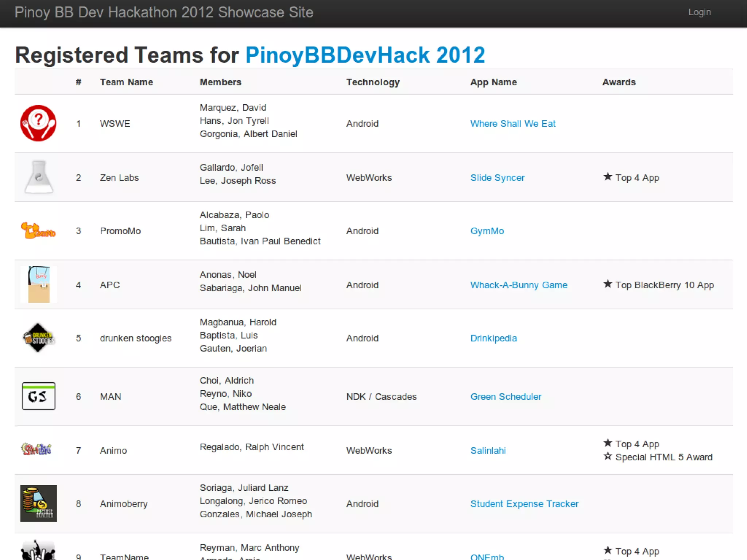This screenshot has height=560, width=747.
Task: Click the drunken stoogies diamond logo
Action: [x=38, y=338]
